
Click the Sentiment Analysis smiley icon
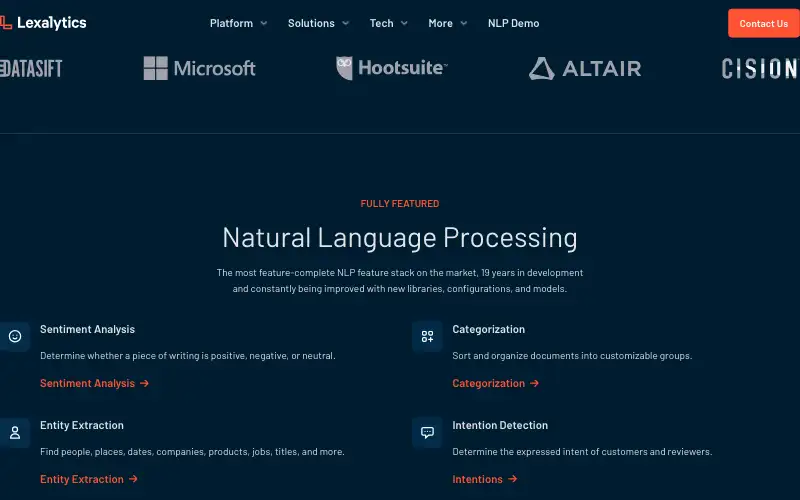[x=15, y=336]
